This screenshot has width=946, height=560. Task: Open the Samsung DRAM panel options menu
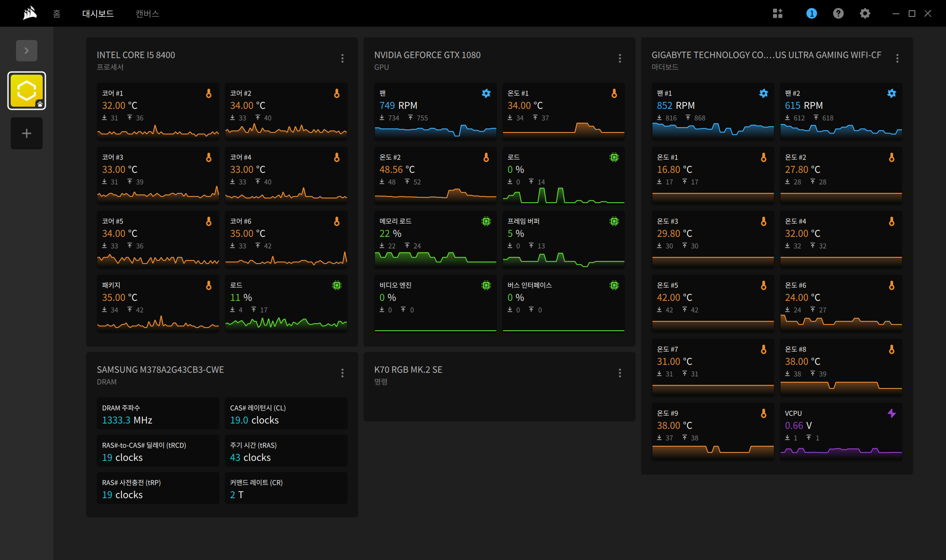[342, 373]
